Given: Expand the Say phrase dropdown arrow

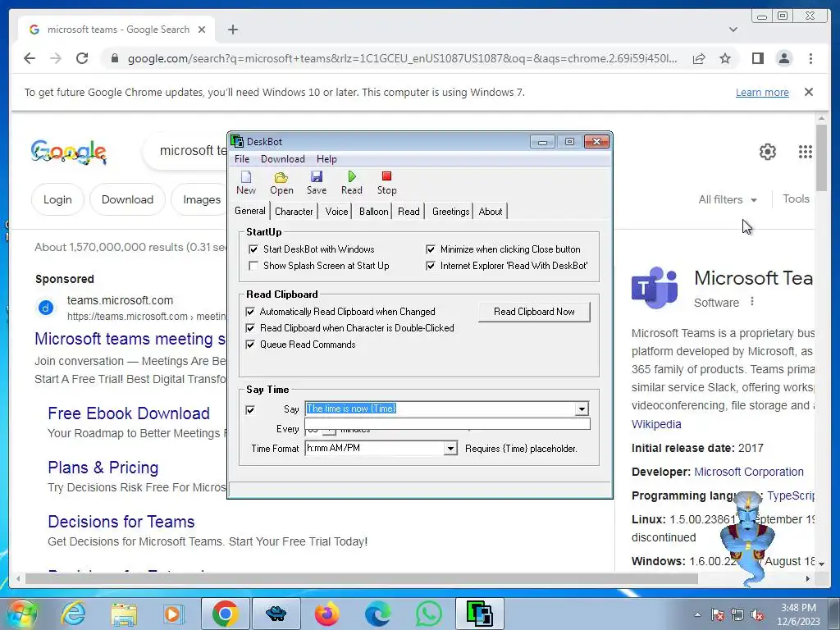Looking at the screenshot, I should (x=582, y=409).
